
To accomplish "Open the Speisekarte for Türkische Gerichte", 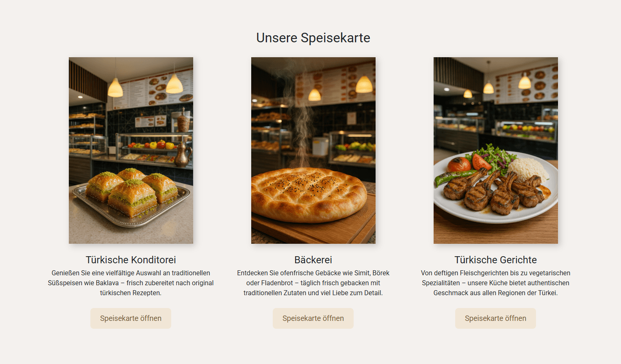I will tap(495, 318).
